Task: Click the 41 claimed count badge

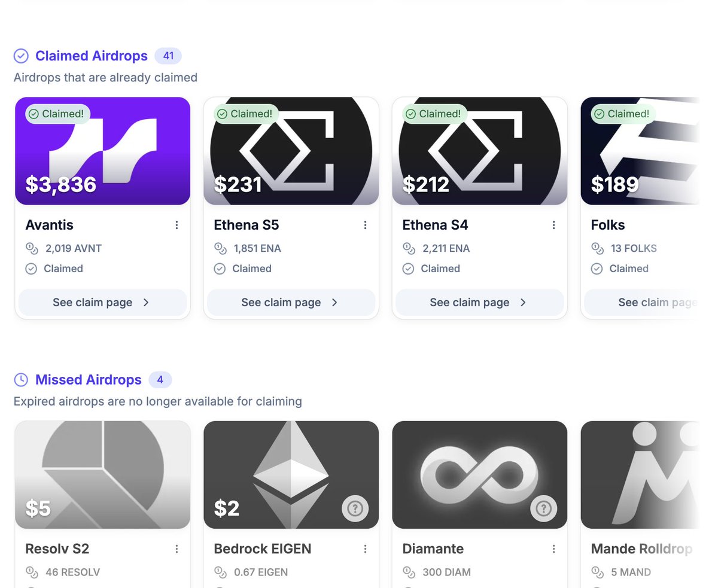Action: coord(168,56)
